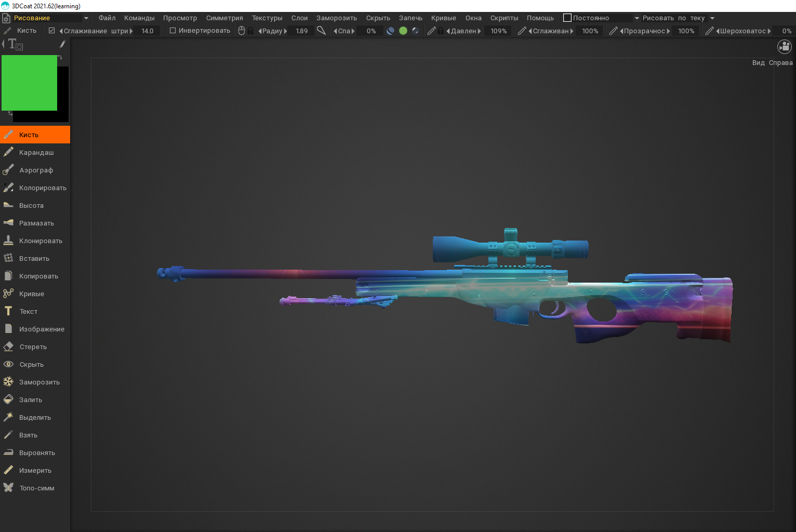Viewport: 796px width, 532px height.
Task: Select the Скрыть tool in the left sidebar
Action: click(x=35, y=364)
